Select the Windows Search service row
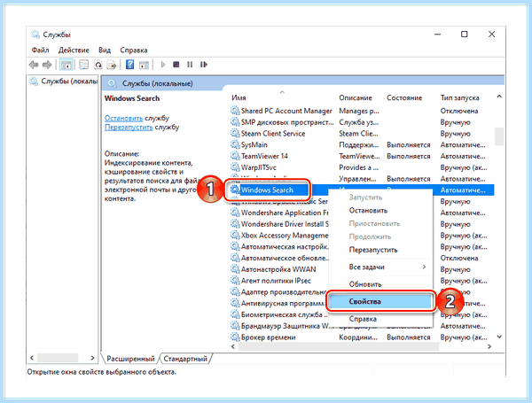This screenshot has width=532, height=403. point(362,190)
